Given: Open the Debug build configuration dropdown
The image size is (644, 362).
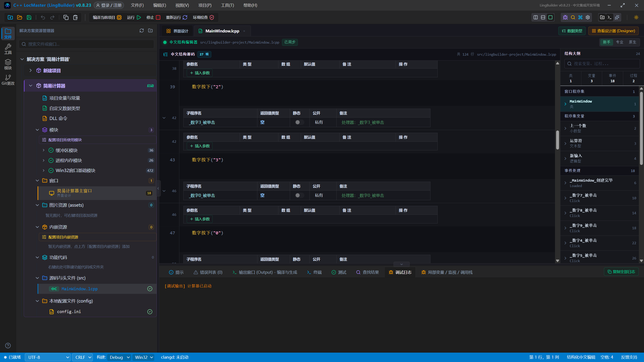Looking at the screenshot, I should point(119,357).
